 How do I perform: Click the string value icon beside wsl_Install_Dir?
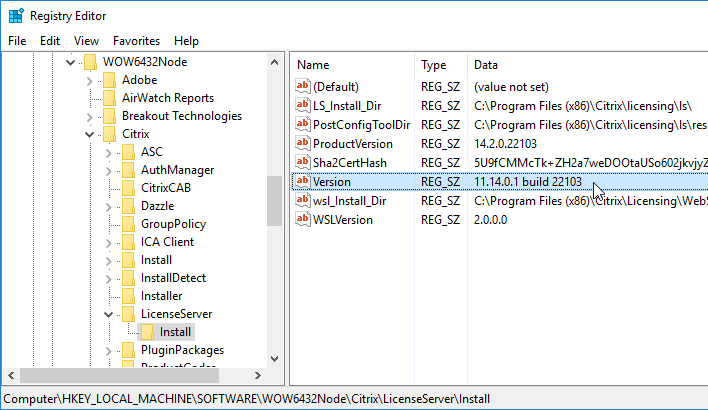click(303, 200)
